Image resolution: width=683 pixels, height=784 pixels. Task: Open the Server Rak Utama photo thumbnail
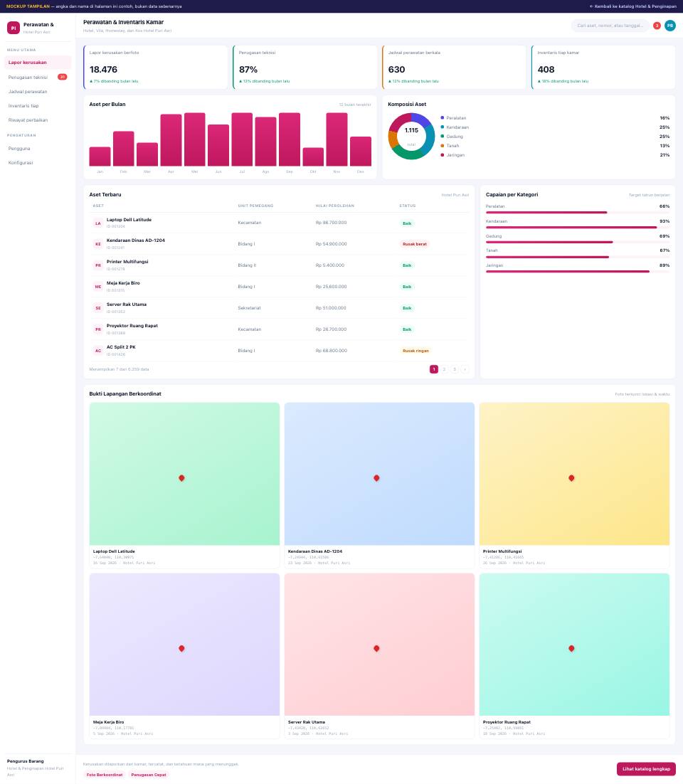pos(379,645)
